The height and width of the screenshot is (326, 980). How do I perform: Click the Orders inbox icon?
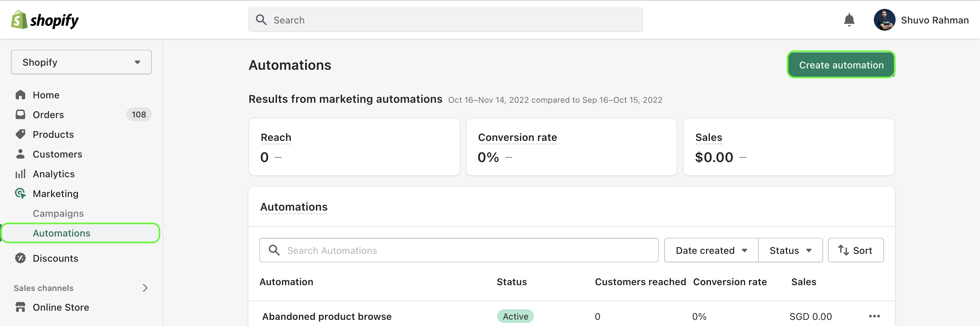pos(20,114)
